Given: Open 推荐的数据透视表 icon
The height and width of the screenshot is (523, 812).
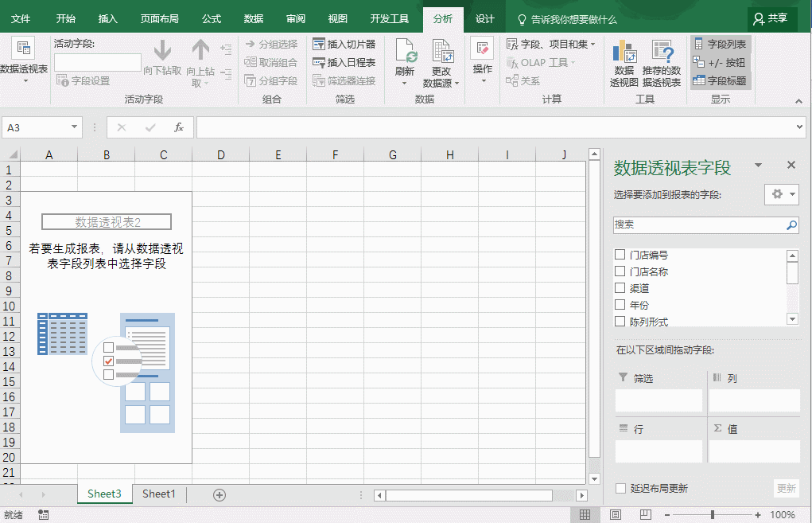Looking at the screenshot, I should (662, 53).
